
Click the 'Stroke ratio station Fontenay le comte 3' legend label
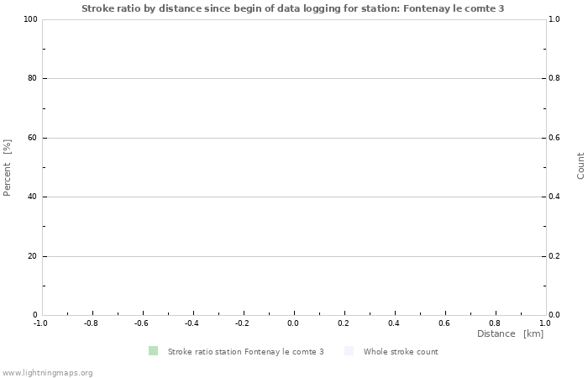(x=245, y=352)
